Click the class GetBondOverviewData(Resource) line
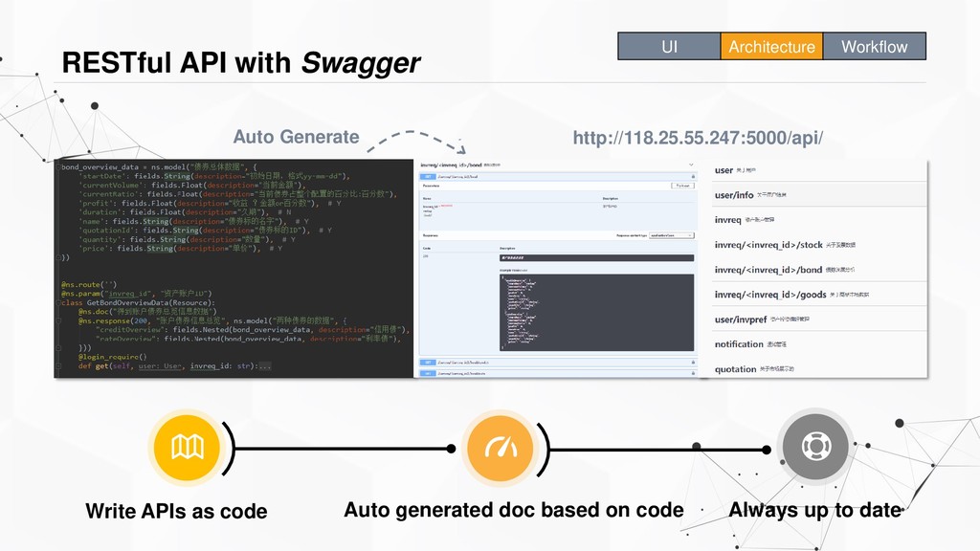 click(138, 302)
